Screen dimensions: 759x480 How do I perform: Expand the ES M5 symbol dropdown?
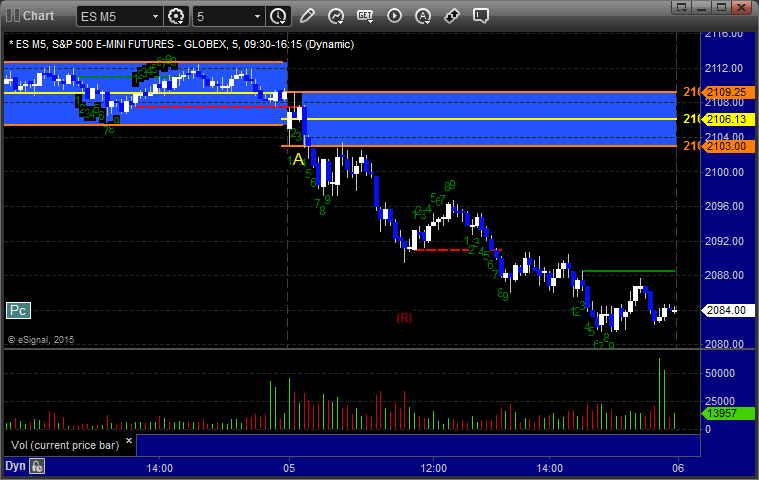155,16
